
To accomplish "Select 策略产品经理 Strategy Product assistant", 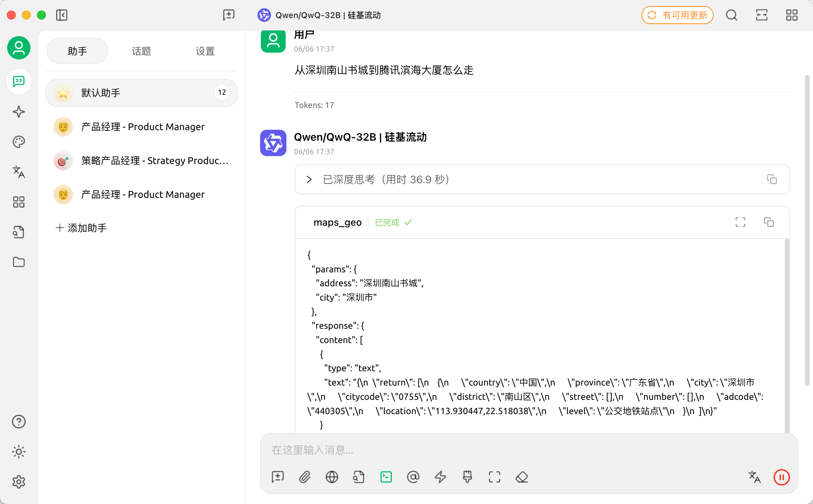I will 142,161.
